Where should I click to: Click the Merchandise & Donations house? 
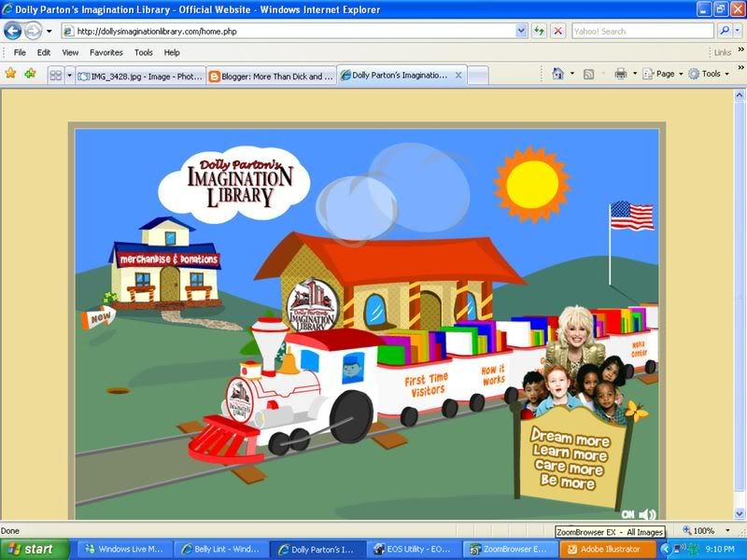pyautogui.click(x=166, y=266)
